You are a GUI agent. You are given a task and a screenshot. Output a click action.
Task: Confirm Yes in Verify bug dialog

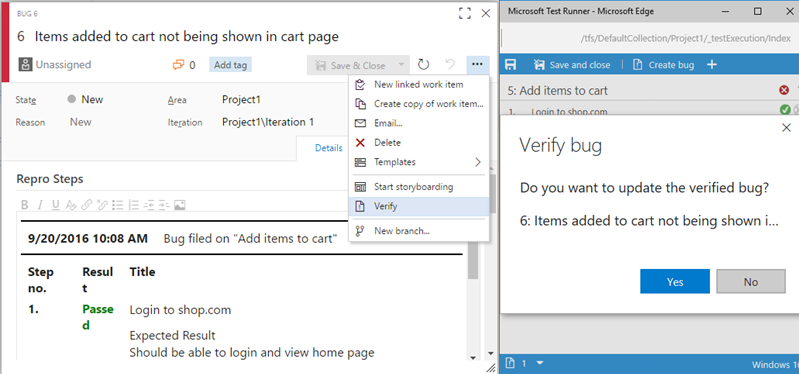pyautogui.click(x=675, y=281)
